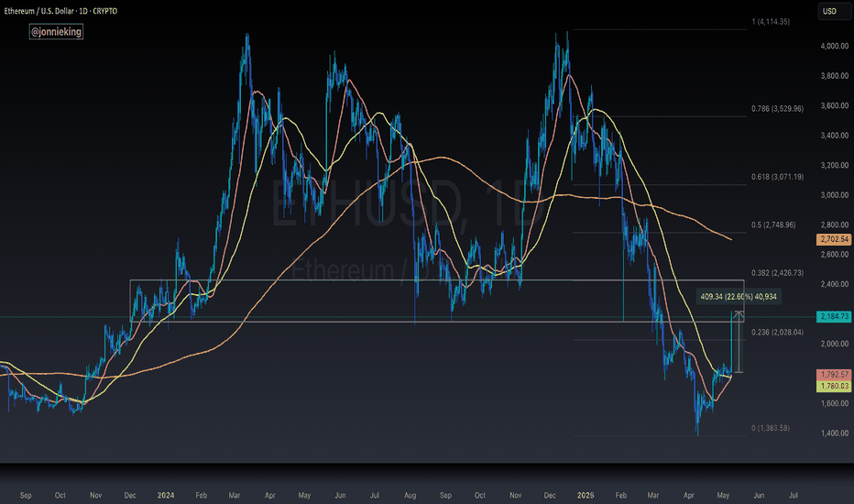Click the 2,000.00 price axis tick
The height and width of the screenshot is (504, 854).
pyautogui.click(x=835, y=344)
